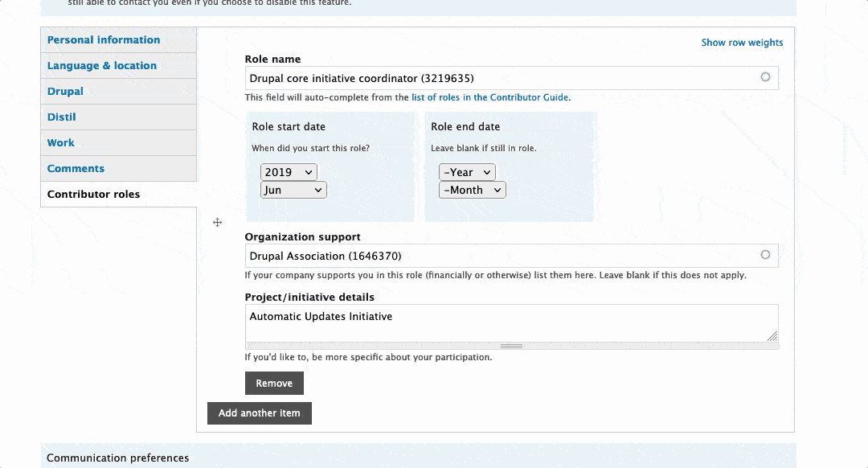Open list of roles in Contributor Guide link
868x468 pixels.
click(490, 97)
